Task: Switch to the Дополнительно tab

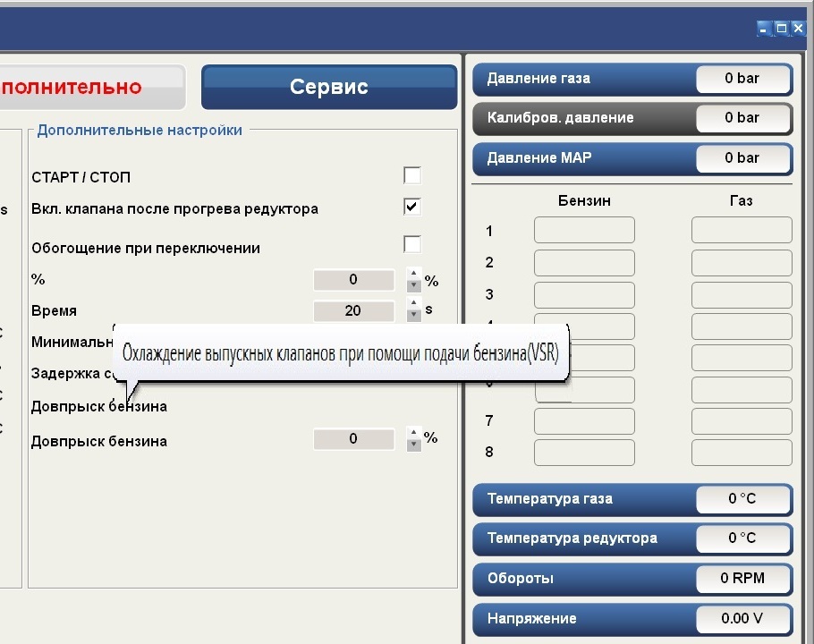Action: pyautogui.click(x=89, y=88)
